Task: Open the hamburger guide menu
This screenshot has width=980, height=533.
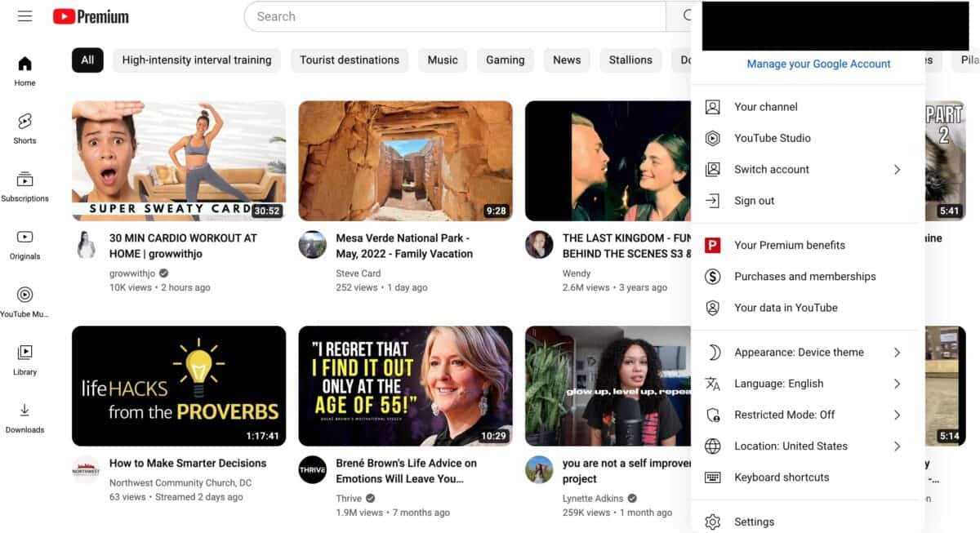Action: (24, 16)
